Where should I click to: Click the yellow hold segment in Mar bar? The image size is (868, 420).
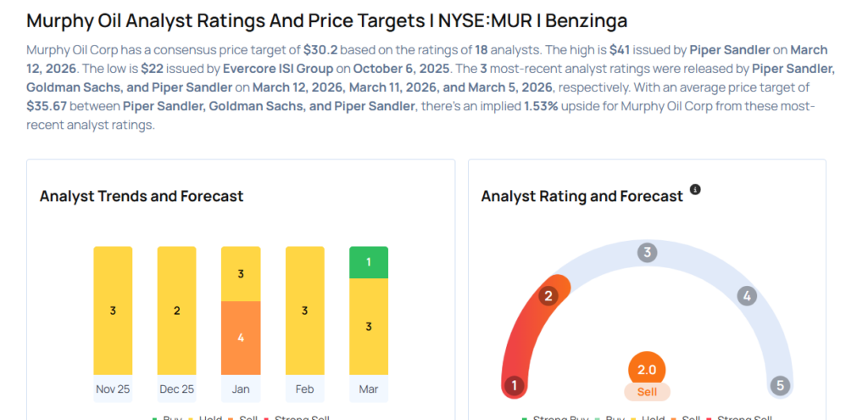point(369,327)
